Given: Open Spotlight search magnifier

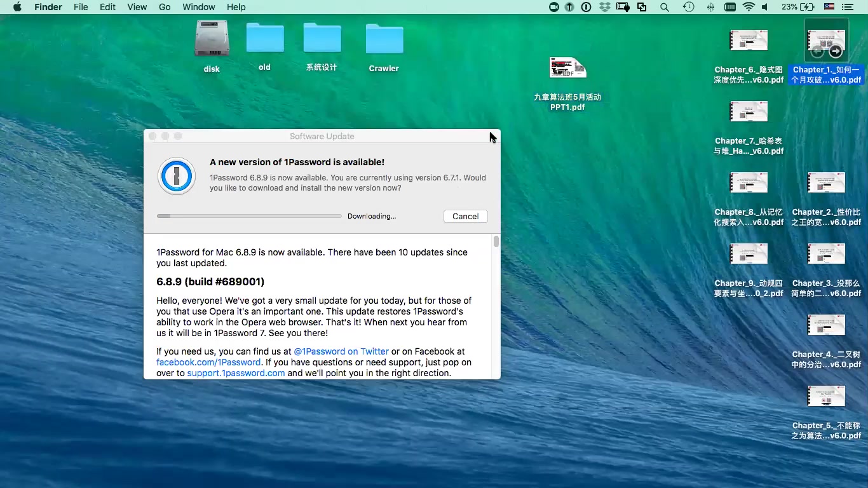Looking at the screenshot, I should pos(664,7).
